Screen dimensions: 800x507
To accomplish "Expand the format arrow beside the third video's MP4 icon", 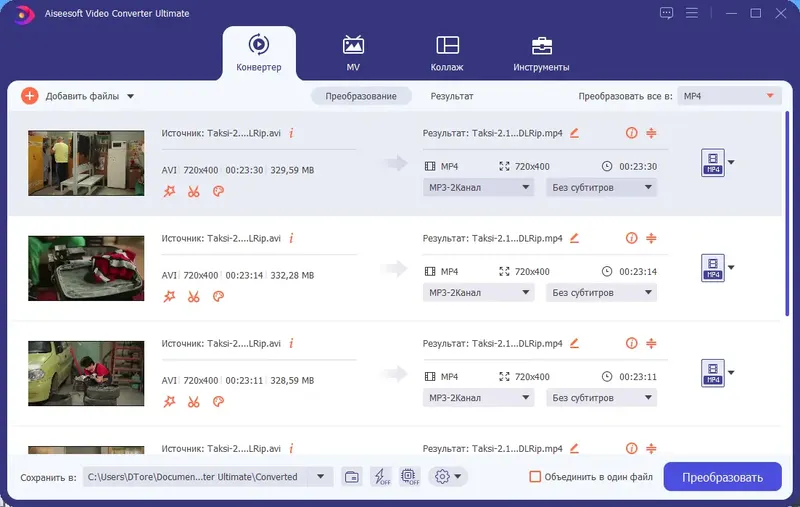I will click(731, 372).
